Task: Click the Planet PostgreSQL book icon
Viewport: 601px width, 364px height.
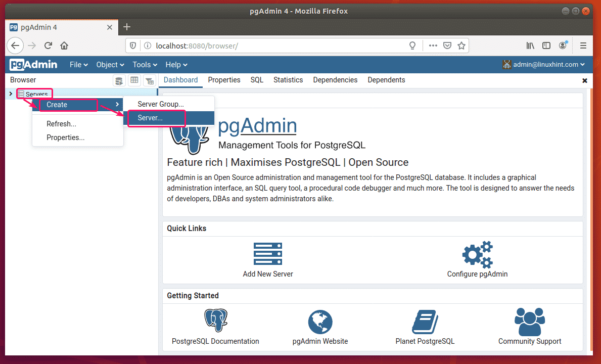Action: [x=425, y=322]
